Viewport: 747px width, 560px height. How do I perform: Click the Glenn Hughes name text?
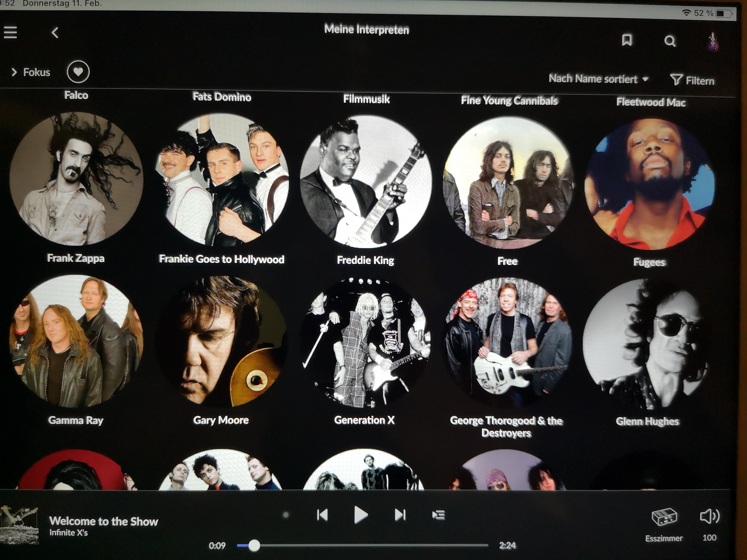647,421
